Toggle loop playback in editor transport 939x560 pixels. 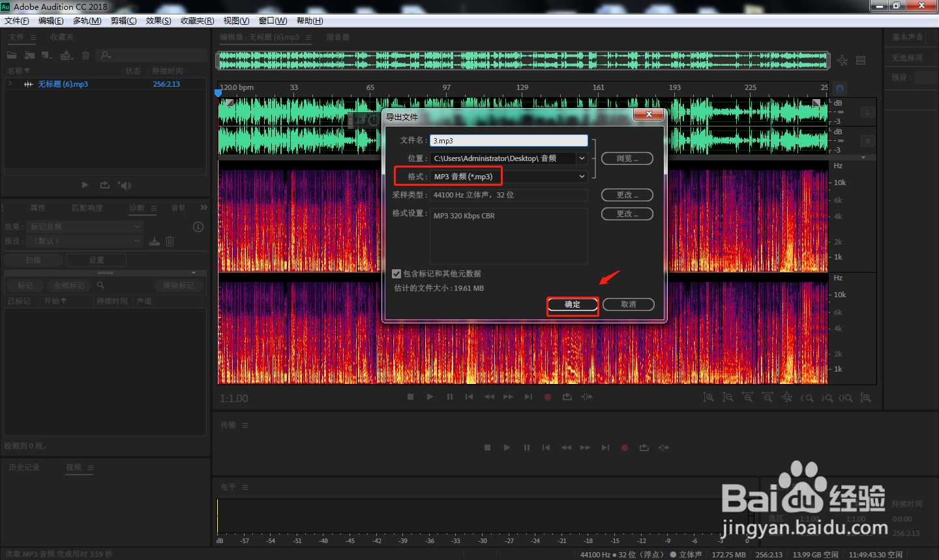pos(567,396)
